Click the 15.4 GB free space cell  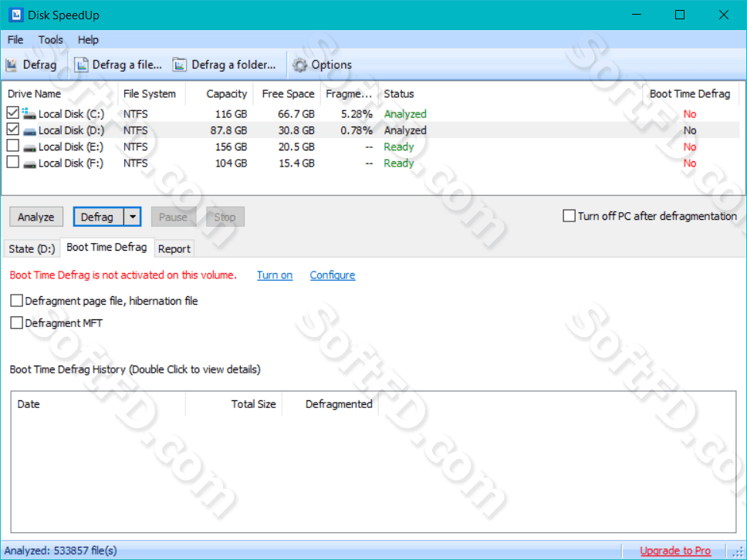(x=296, y=164)
